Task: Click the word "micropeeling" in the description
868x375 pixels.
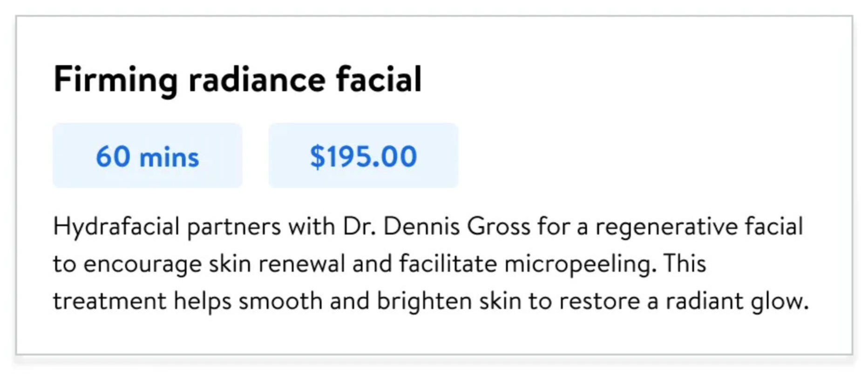Action: pos(580,264)
